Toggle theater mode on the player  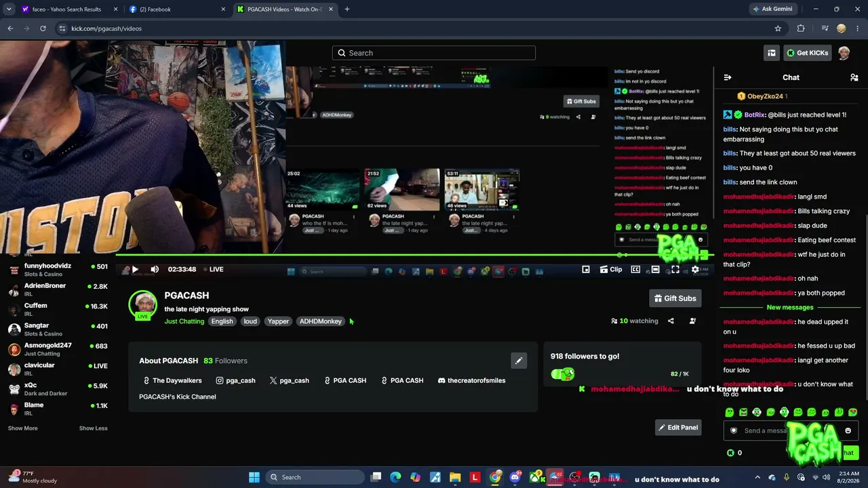655,269
